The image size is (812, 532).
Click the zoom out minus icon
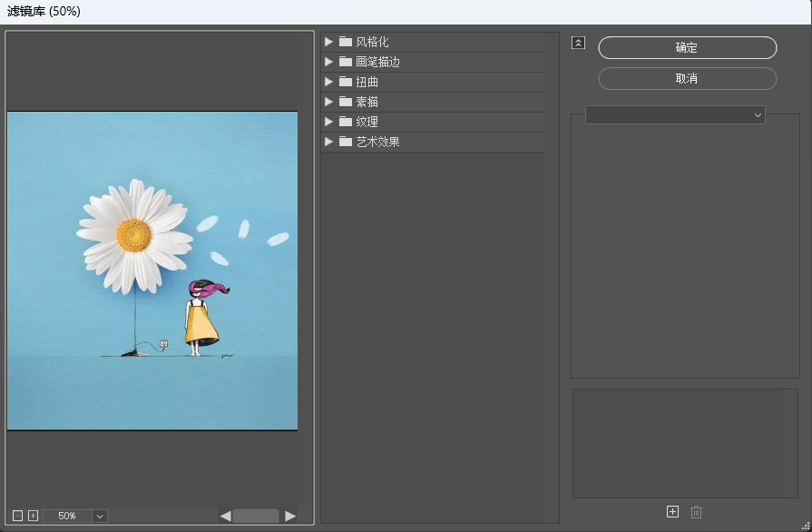click(x=17, y=516)
